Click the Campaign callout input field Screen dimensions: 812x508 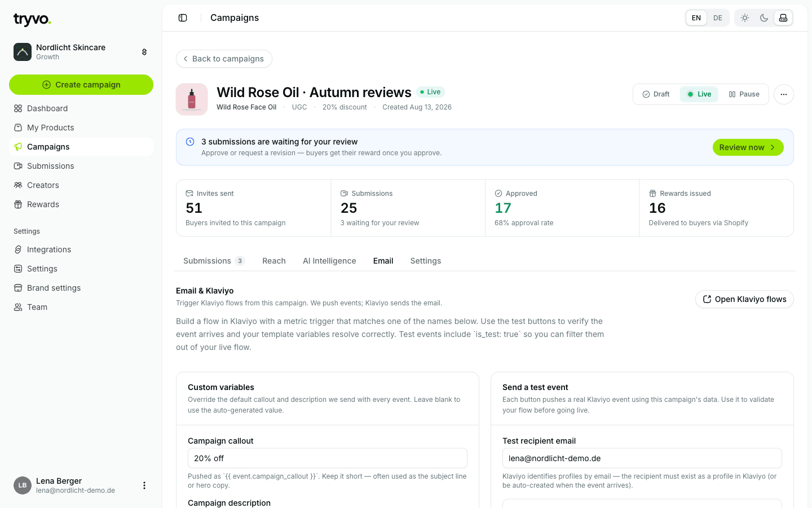pyautogui.click(x=328, y=458)
